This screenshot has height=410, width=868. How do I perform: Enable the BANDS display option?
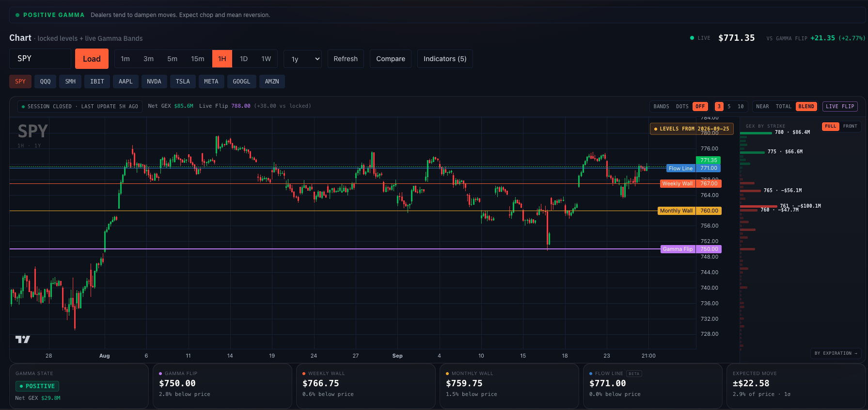click(661, 106)
